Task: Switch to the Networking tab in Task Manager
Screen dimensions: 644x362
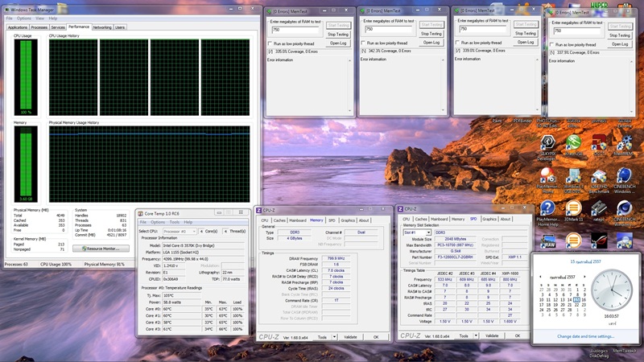Action: [102, 27]
